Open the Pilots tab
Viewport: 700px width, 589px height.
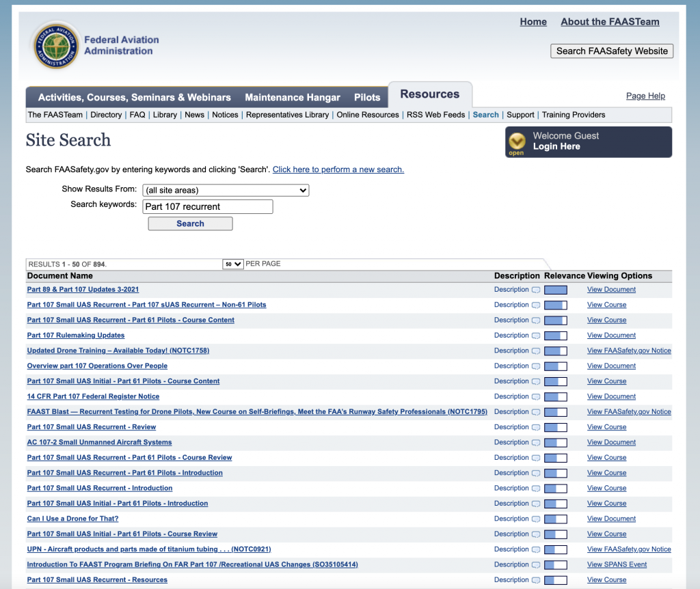tap(367, 97)
